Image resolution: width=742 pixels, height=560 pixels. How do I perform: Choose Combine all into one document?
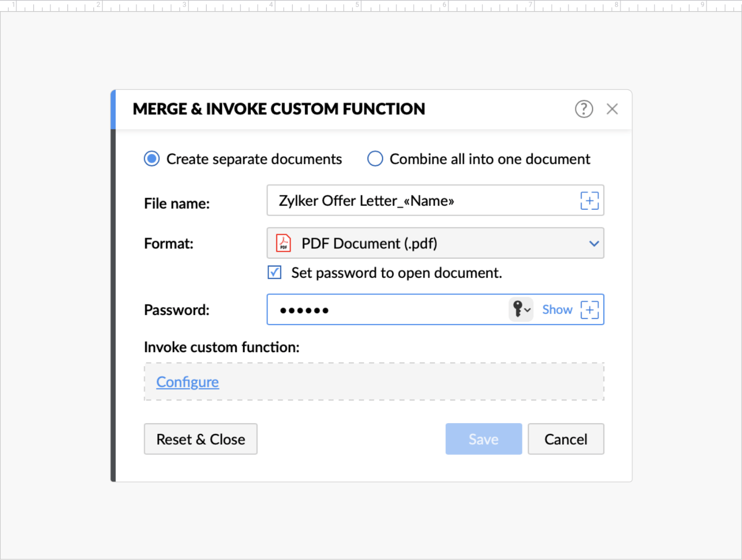point(375,159)
